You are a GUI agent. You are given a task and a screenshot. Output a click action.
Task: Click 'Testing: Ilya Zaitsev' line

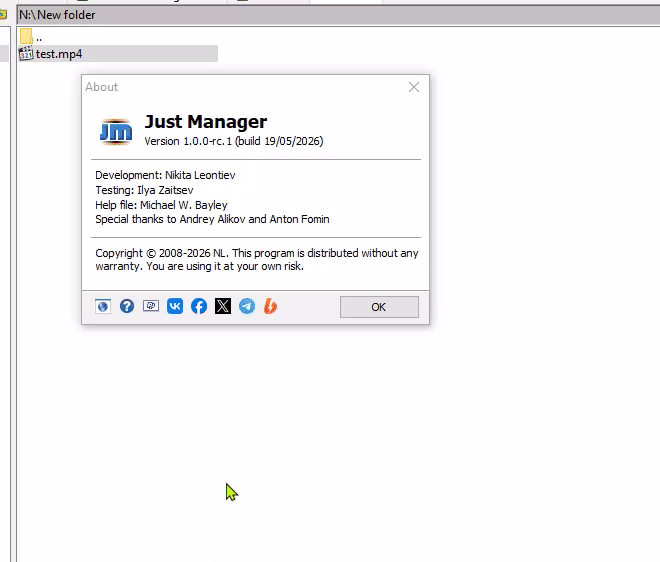pos(144,190)
